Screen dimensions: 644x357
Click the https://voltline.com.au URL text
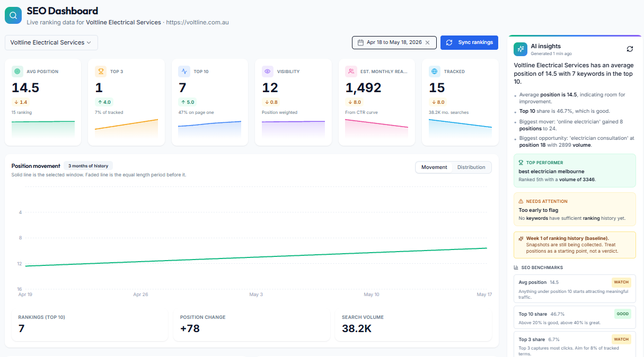(x=197, y=23)
